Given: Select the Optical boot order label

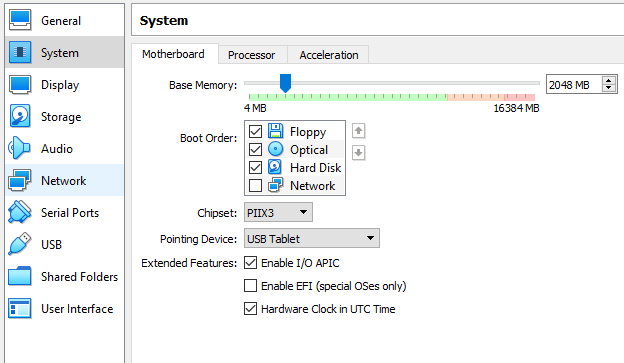Looking at the screenshot, I should pos(309,150).
